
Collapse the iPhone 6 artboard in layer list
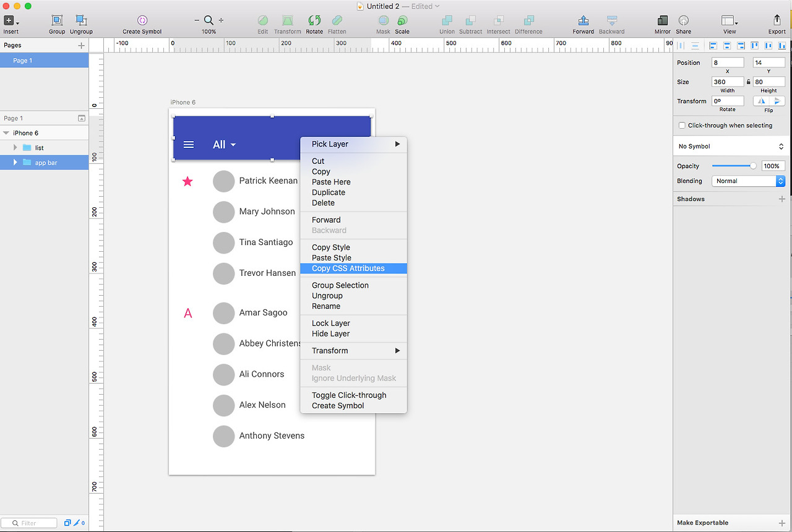tap(6, 133)
